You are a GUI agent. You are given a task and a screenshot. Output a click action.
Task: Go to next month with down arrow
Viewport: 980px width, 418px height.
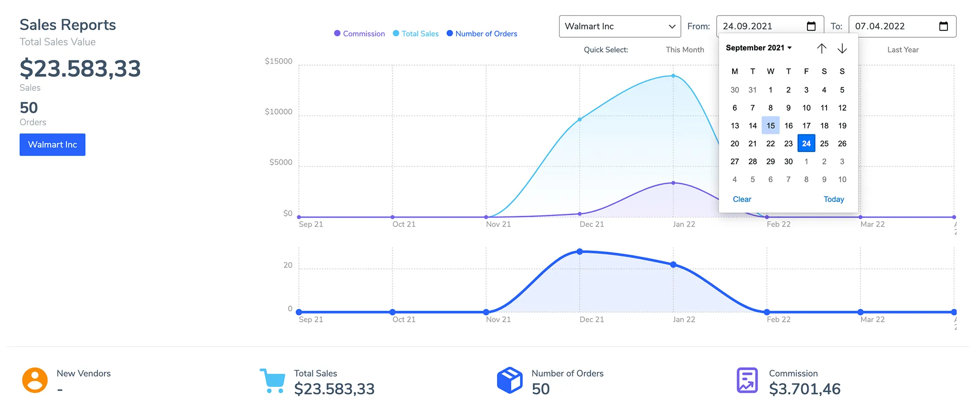pyautogui.click(x=842, y=48)
